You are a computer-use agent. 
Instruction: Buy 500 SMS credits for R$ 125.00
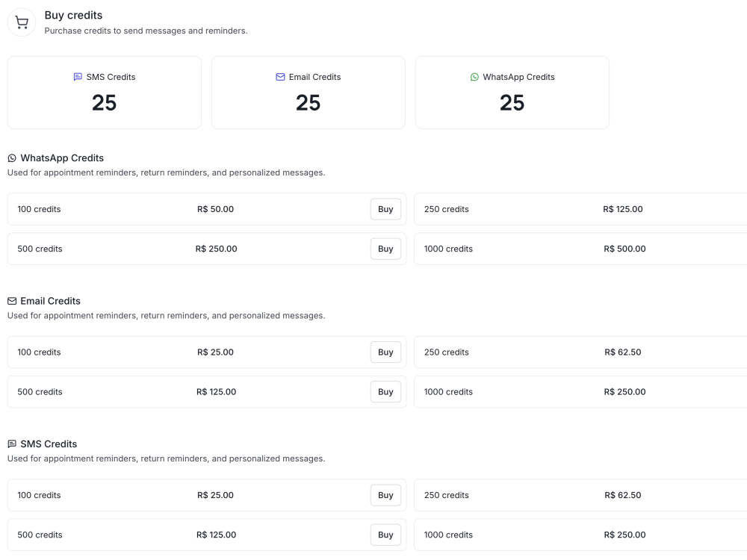pyautogui.click(x=385, y=535)
